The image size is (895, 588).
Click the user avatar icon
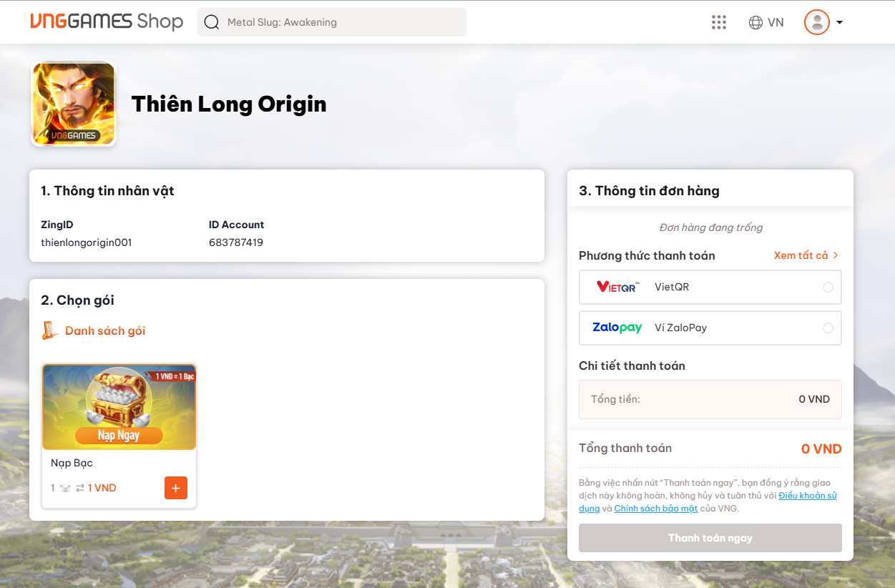(x=816, y=22)
